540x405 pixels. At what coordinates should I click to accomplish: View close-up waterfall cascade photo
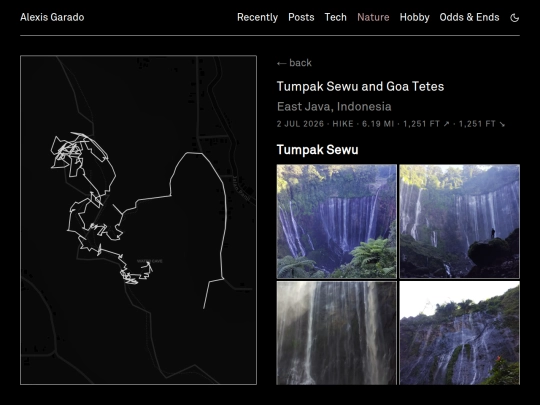336,333
